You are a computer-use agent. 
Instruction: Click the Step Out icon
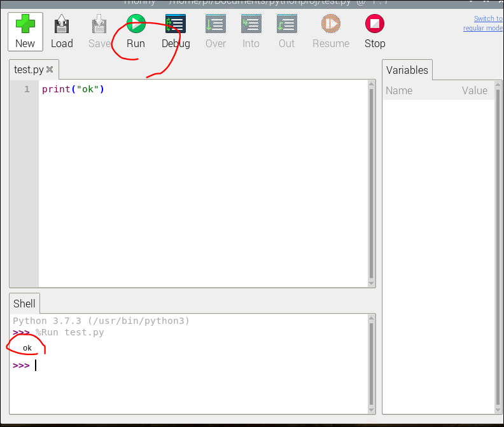[287, 24]
